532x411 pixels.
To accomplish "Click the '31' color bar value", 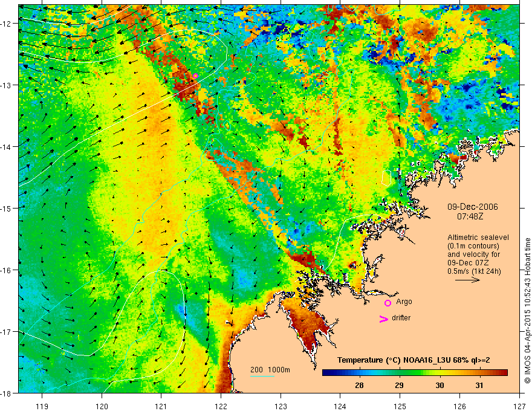I will coord(479,385).
